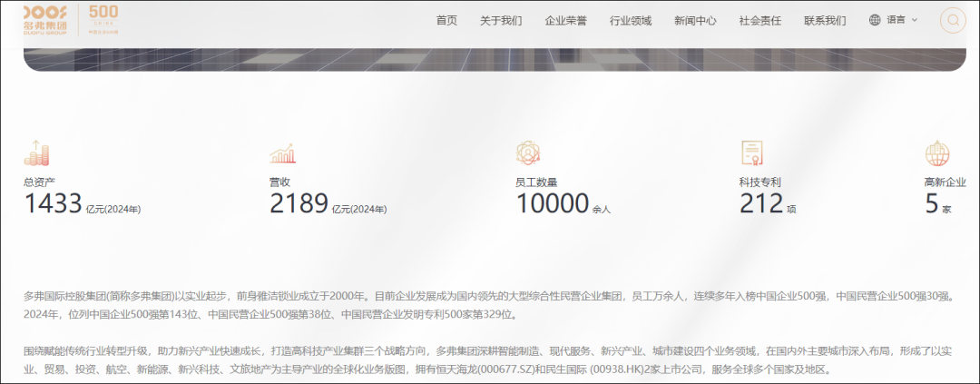Click the paragraph starting 围绕赋能传统行业

click(488, 359)
